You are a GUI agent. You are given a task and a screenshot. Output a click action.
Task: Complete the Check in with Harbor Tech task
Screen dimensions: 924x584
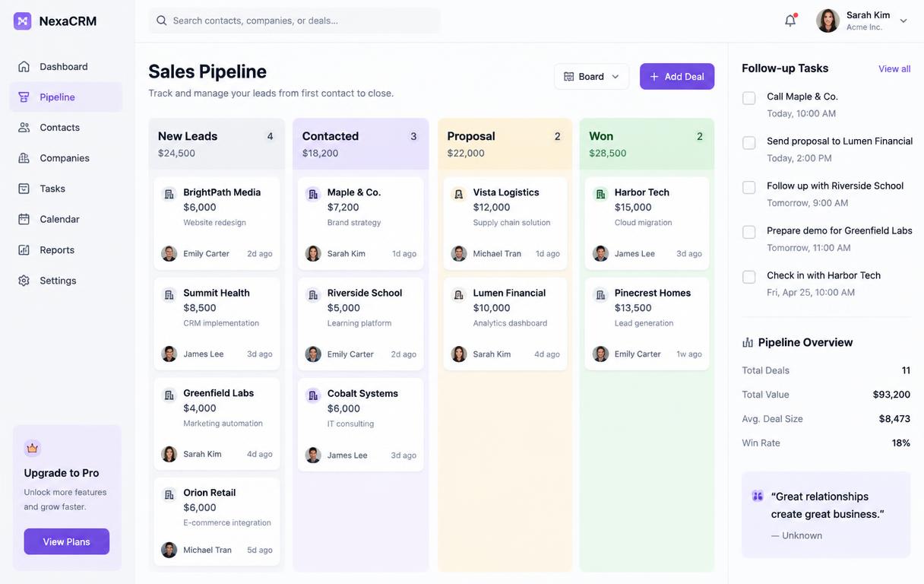(749, 277)
